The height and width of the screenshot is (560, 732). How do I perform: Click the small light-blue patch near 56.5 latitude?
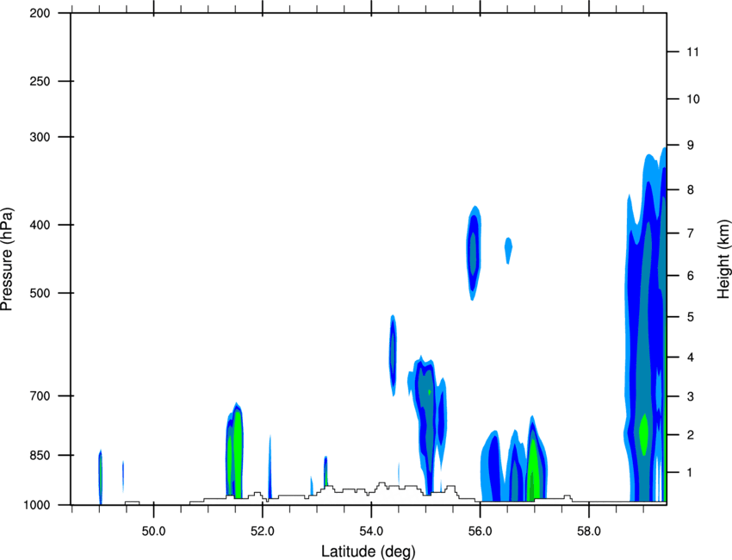508,251
